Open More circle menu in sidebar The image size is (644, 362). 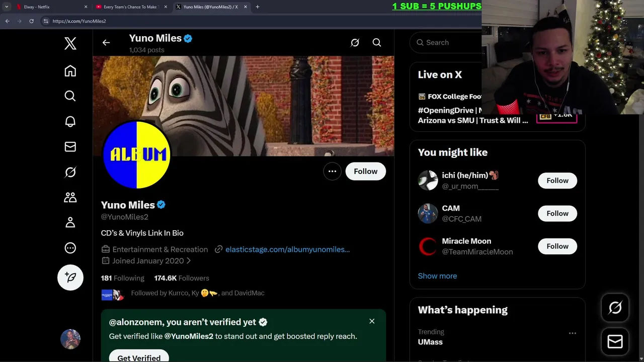pyautogui.click(x=70, y=248)
